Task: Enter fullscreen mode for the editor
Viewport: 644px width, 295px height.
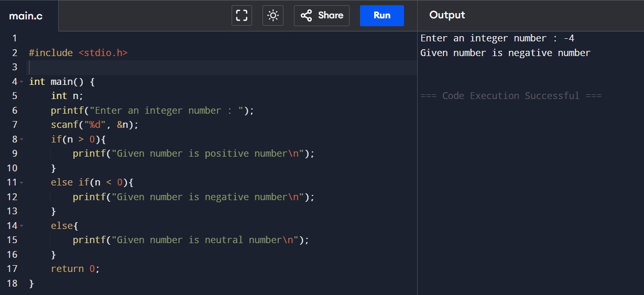Action: pyautogui.click(x=242, y=16)
